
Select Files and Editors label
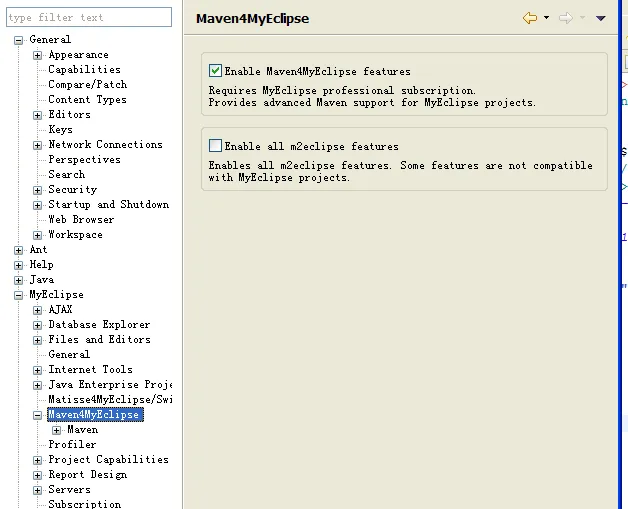coord(99,340)
